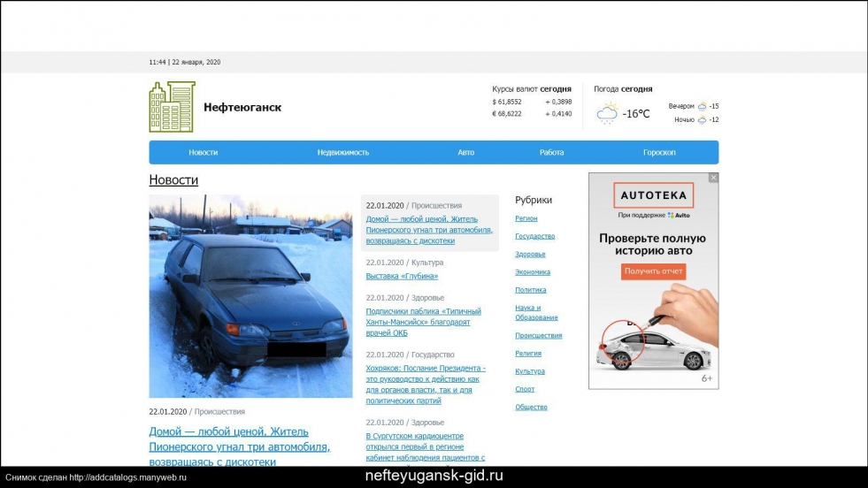Open the snowy car news photo
This screenshot has width=868, height=488.
(x=250, y=296)
